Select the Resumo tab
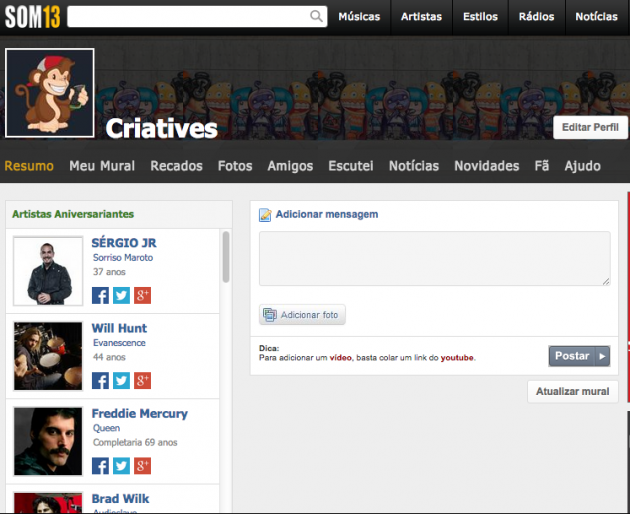 [29, 166]
